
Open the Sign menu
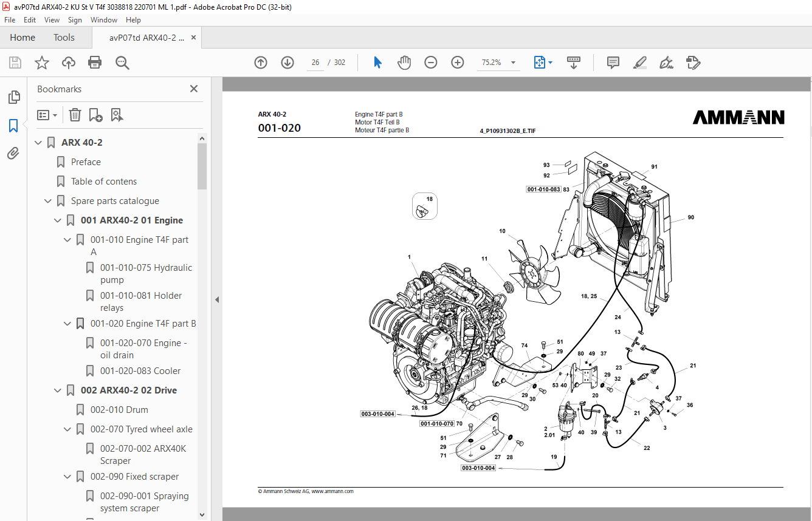pos(75,20)
